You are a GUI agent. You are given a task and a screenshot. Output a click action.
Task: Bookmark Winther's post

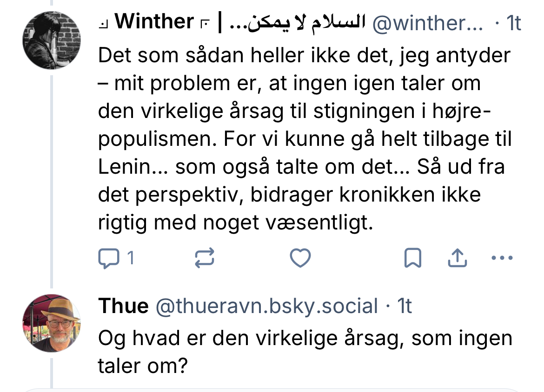coord(413,259)
